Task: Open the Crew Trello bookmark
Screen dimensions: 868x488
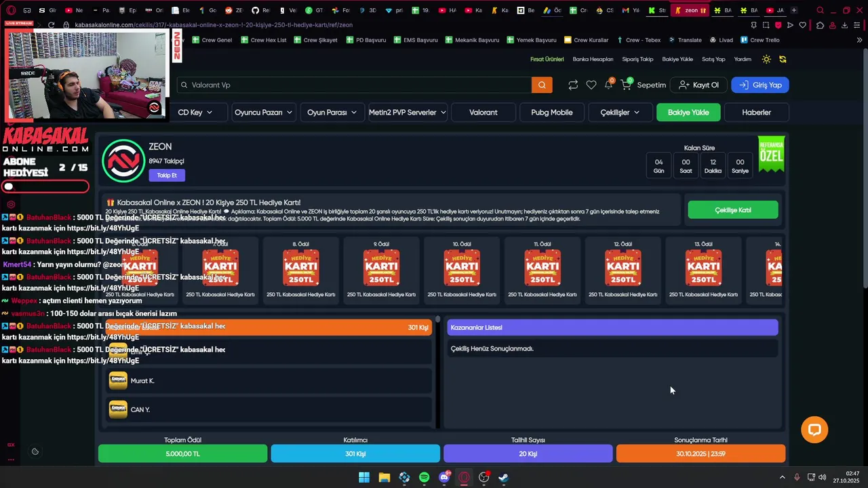Action: tap(760, 40)
